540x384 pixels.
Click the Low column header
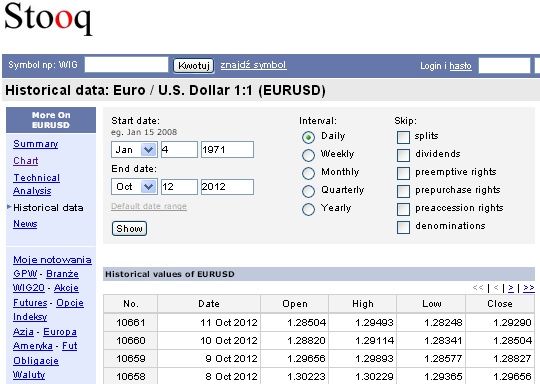pos(432,303)
